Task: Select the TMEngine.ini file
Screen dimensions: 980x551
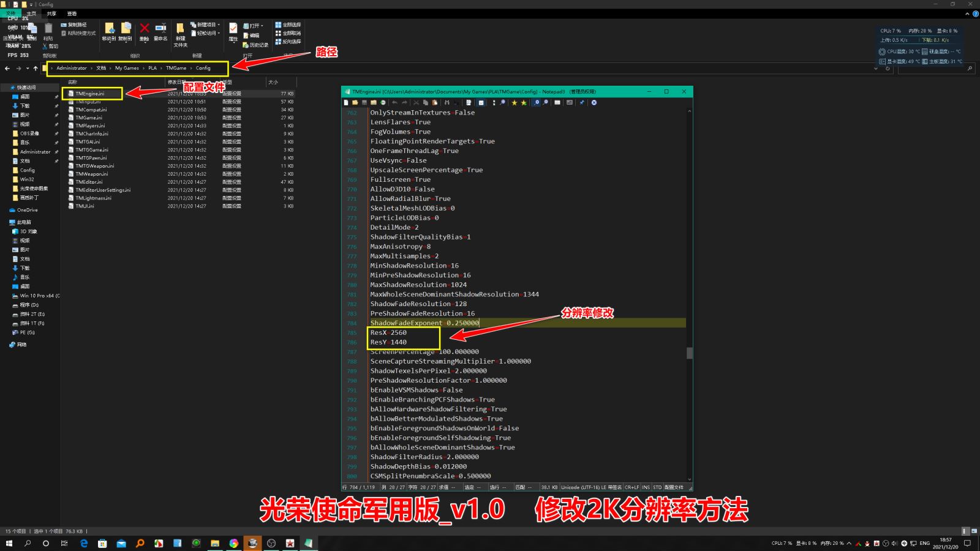Action: pyautogui.click(x=90, y=94)
